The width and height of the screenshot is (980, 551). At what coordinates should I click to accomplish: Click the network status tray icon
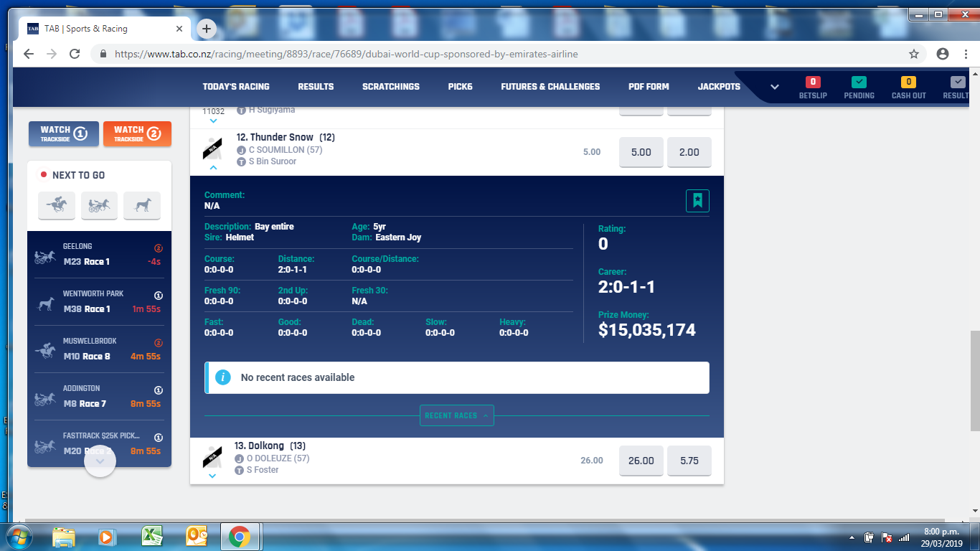click(904, 537)
